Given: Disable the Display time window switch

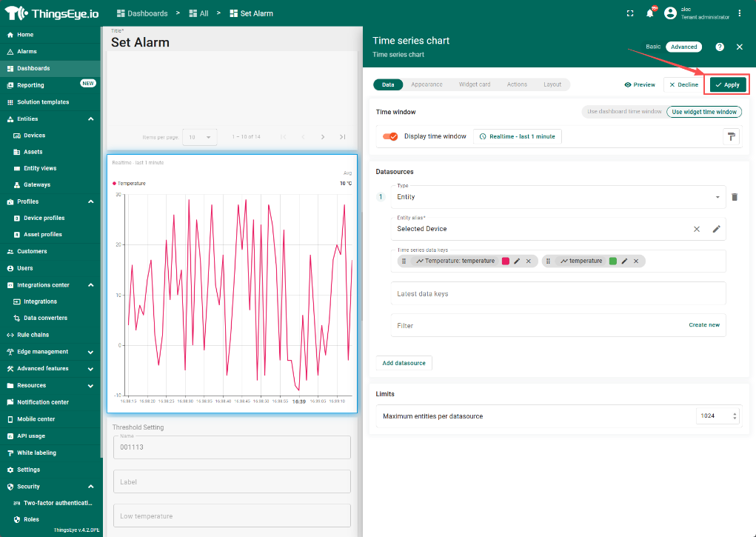Looking at the screenshot, I should coord(390,136).
